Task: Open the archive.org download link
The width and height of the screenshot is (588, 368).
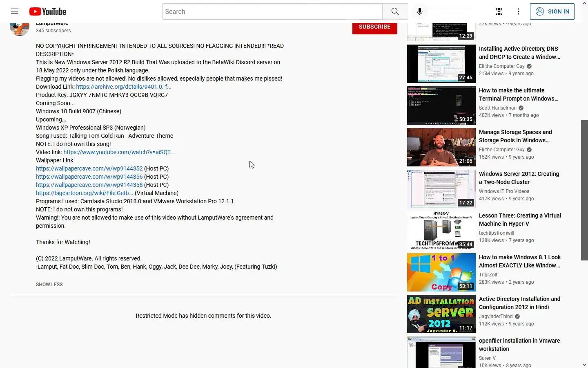Action: click(x=124, y=87)
